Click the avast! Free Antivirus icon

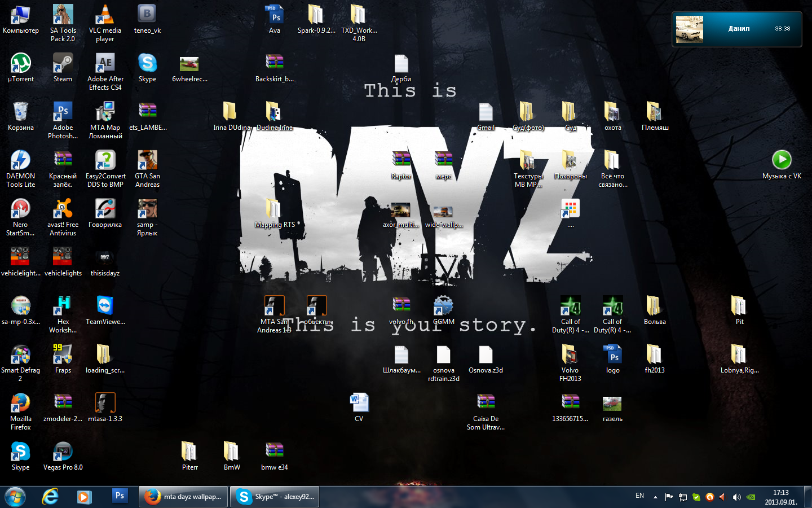pos(63,218)
